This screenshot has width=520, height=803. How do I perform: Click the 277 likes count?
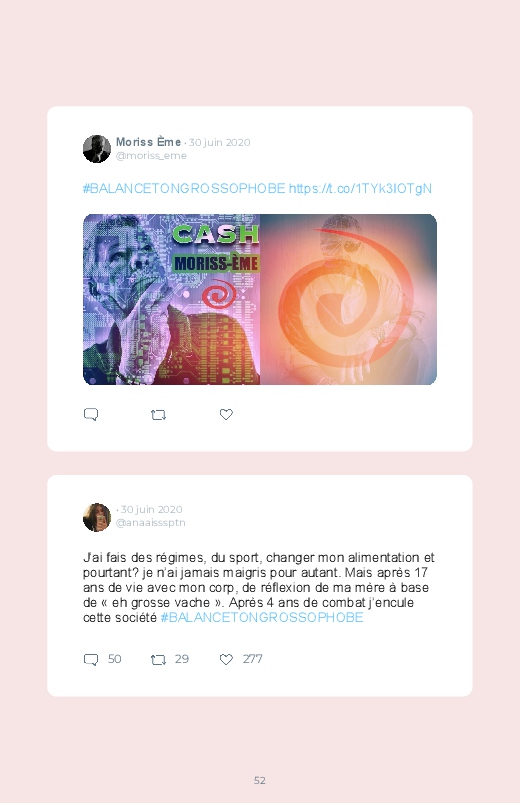click(253, 659)
